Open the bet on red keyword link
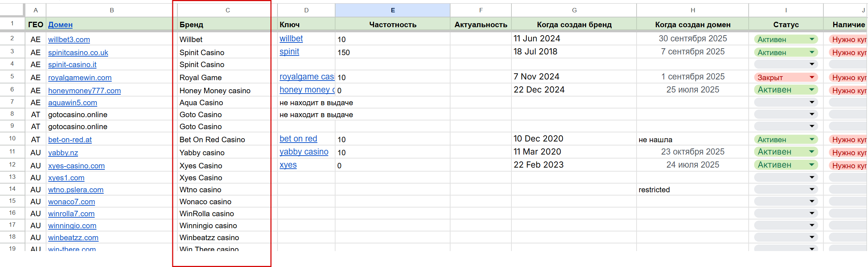 pyautogui.click(x=298, y=139)
